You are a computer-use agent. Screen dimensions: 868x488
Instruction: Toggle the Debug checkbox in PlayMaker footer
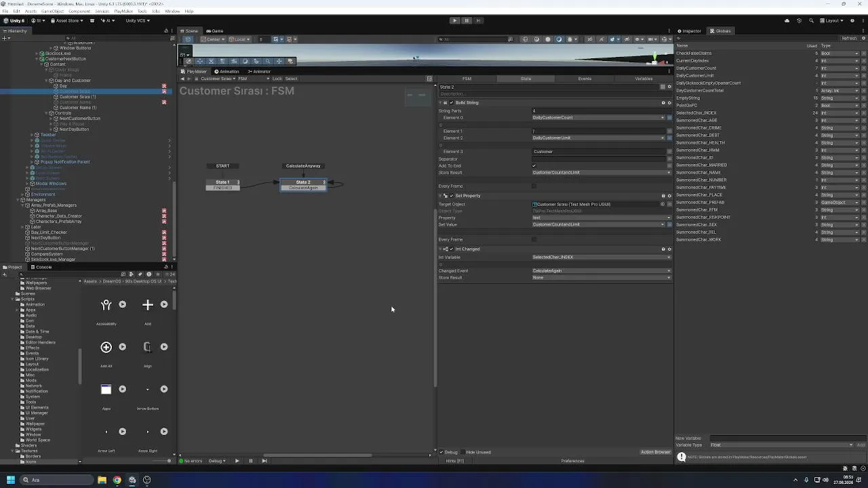[x=441, y=452]
